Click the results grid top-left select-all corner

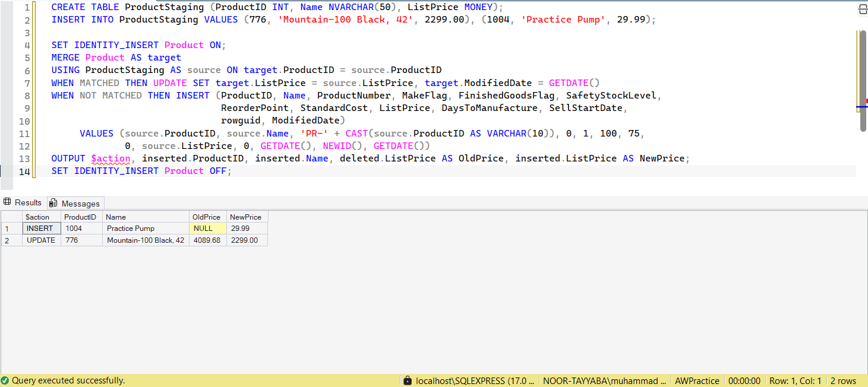[11, 217]
